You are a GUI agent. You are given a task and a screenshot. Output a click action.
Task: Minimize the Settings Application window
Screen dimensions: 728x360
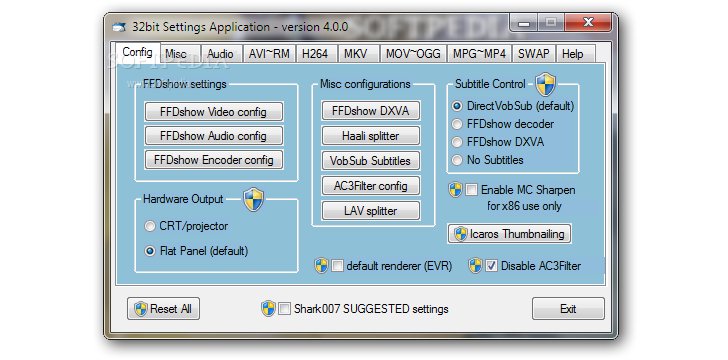(524, 23)
